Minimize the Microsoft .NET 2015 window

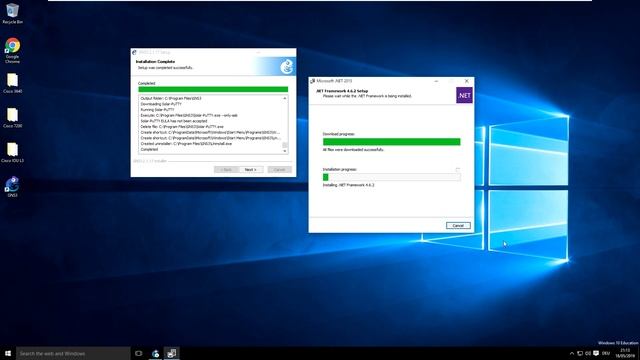coord(436,81)
